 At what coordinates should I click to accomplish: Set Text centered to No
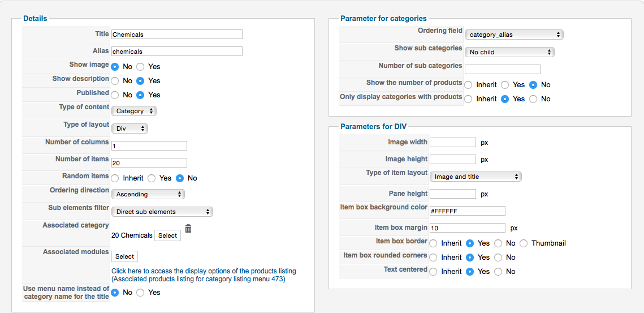tap(498, 272)
